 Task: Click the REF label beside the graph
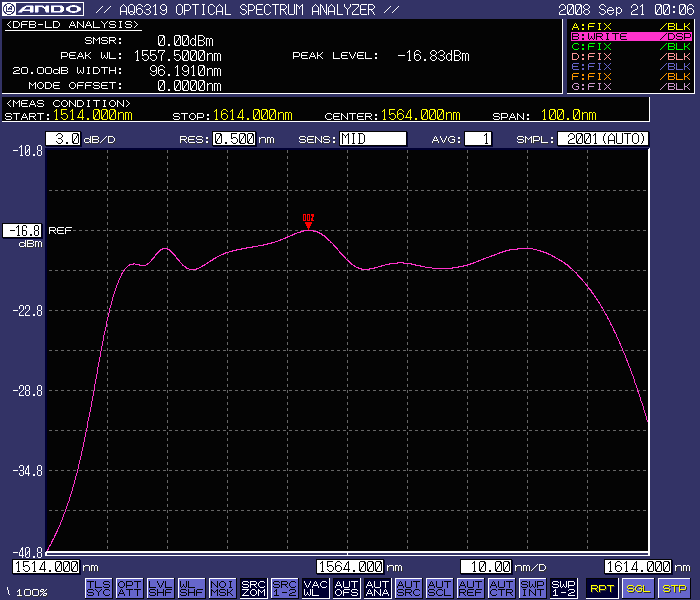[x=60, y=230]
